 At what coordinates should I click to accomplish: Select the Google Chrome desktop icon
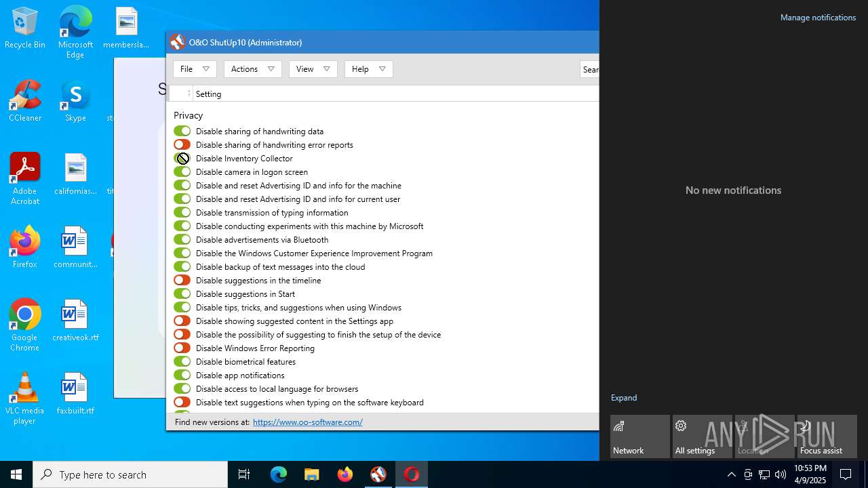pyautogui.click(x=25, y=325)
